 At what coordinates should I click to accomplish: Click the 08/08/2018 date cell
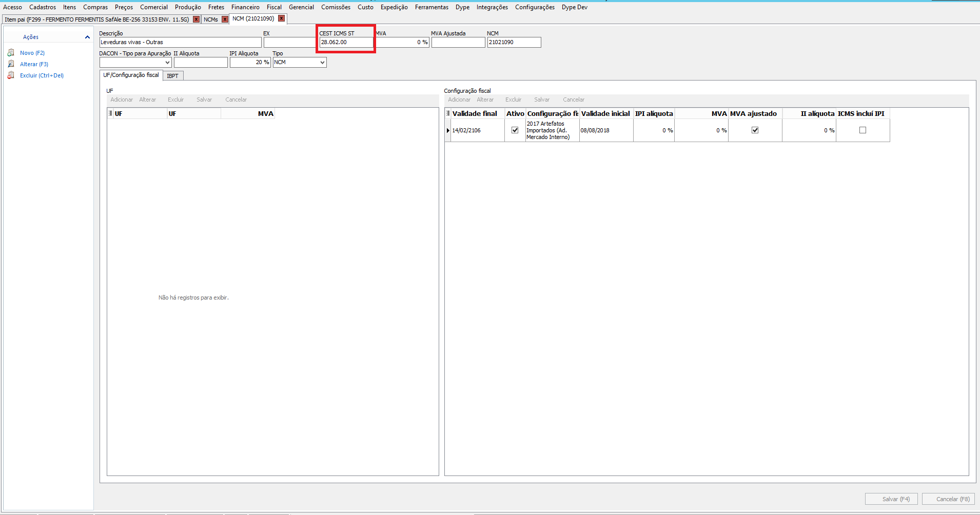(606, 130)
